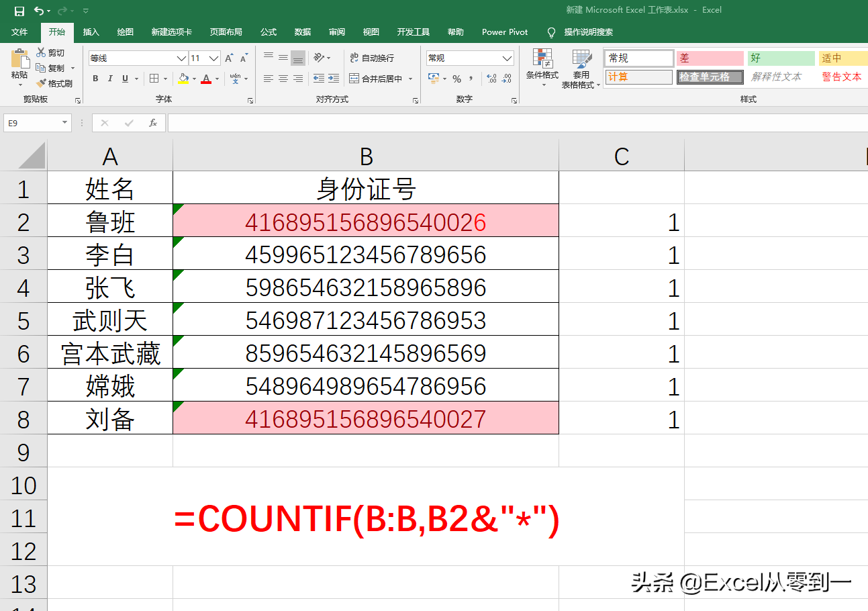The width and height of the screenshot is (868, 611).
Task: Open the font name dropdown 等线
Action: (181, 58)
